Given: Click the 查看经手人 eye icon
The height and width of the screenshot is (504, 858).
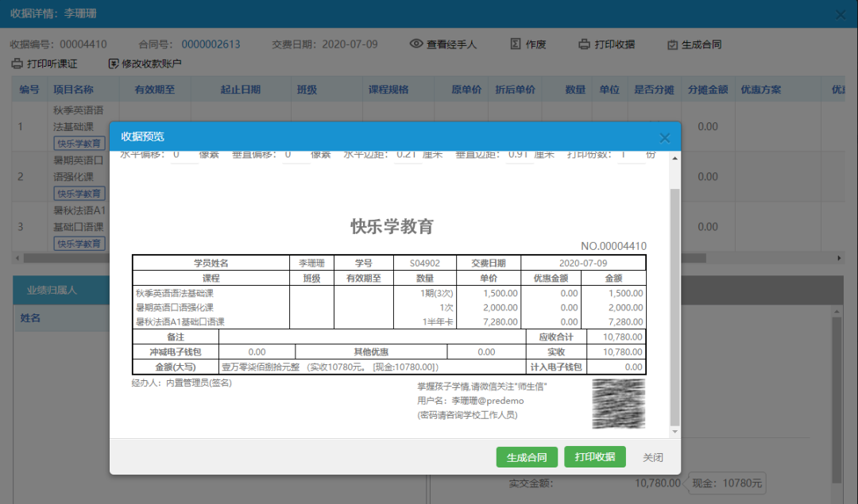Looking at the screenshot, I should coord(416,44).
